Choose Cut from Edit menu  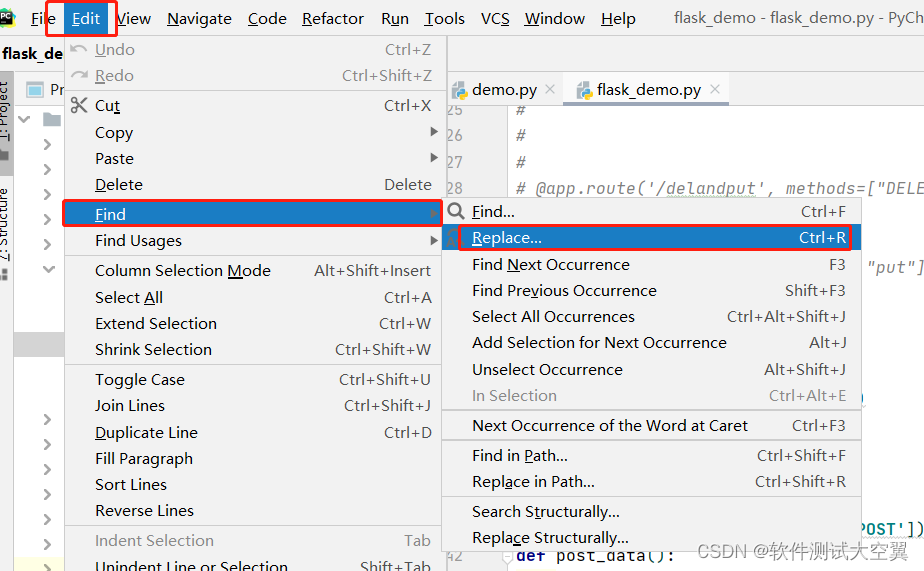pyautogui.click(x=252, y=105)
